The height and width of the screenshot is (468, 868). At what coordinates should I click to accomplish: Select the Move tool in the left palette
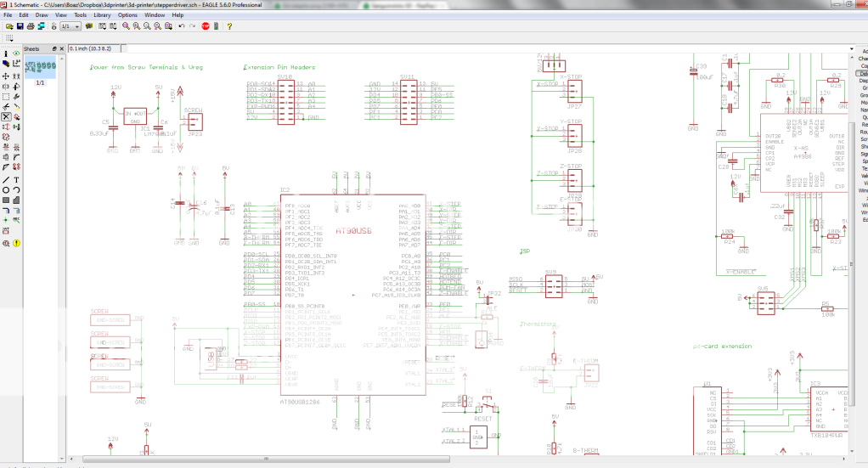[7, 76]
